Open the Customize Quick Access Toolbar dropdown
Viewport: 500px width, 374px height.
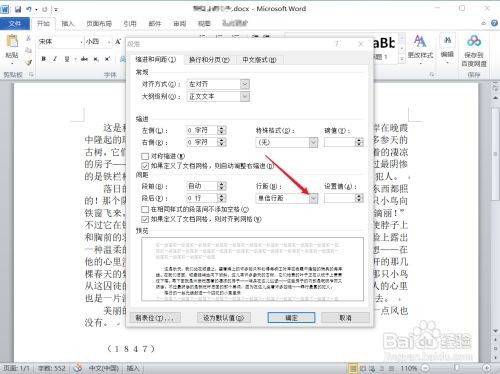[56, 10]
